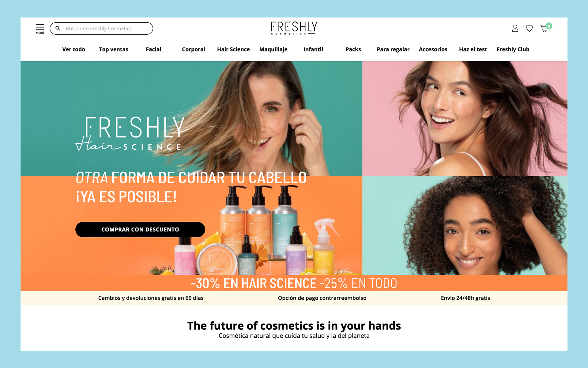Visit the Freshly Club page
Viewport: 588px width, 368px height.
(x=513, y=49)
